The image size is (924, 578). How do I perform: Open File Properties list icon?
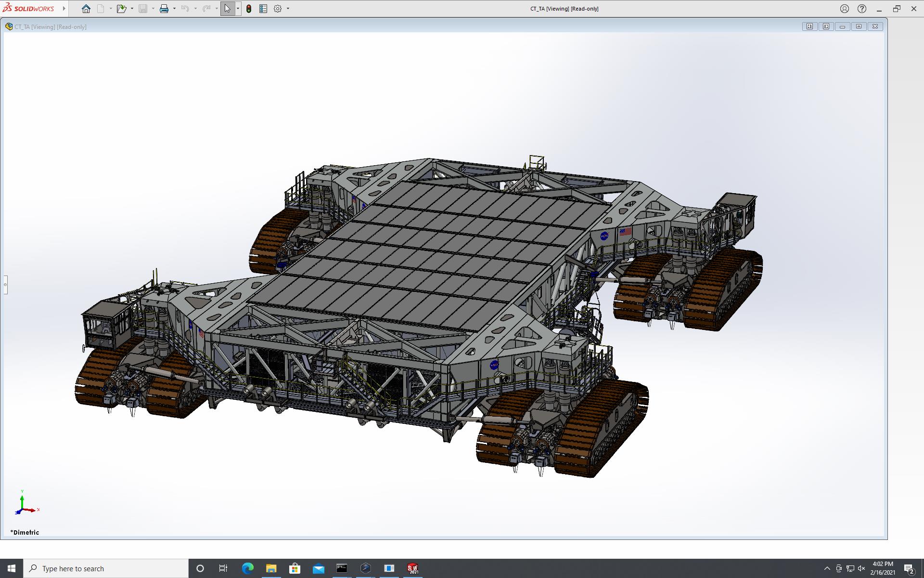(263, 9)
